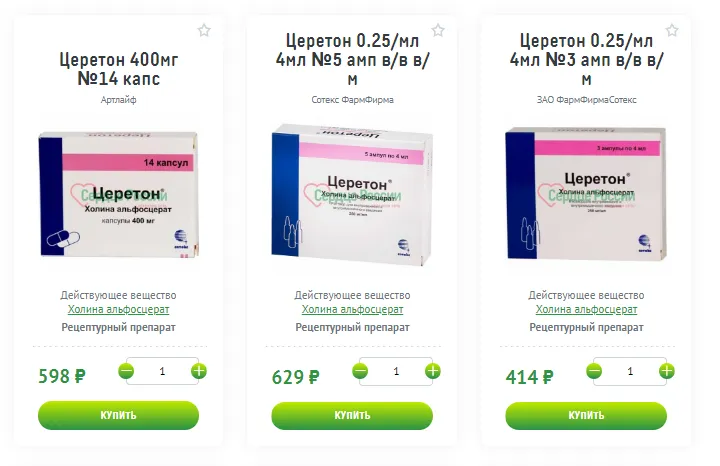Increase quantity for Церетон №5 ampoules
The height and width of the screenshot is (466, 720).
[x=433, y=371]
